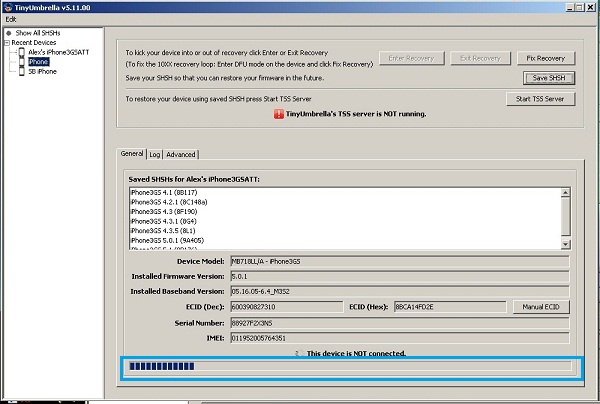The height and width of the screenshot is (404, 600).
Task: Click the Device Model field
Action: 400,262
